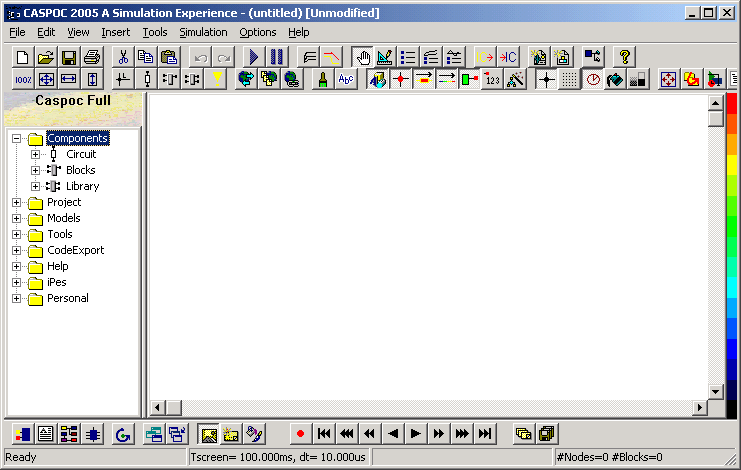The height and width of the screenshot is (470, 741).
Task: Click the Copy icon
Action: (x=146, y=58)
